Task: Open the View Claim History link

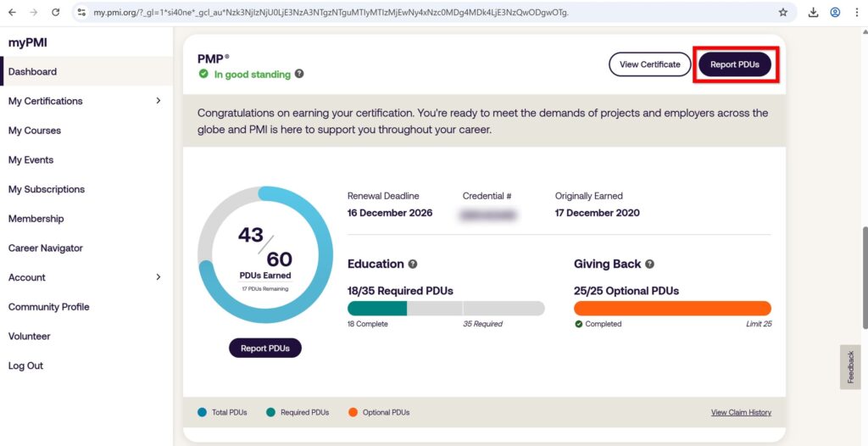Action: coord(741,412)
